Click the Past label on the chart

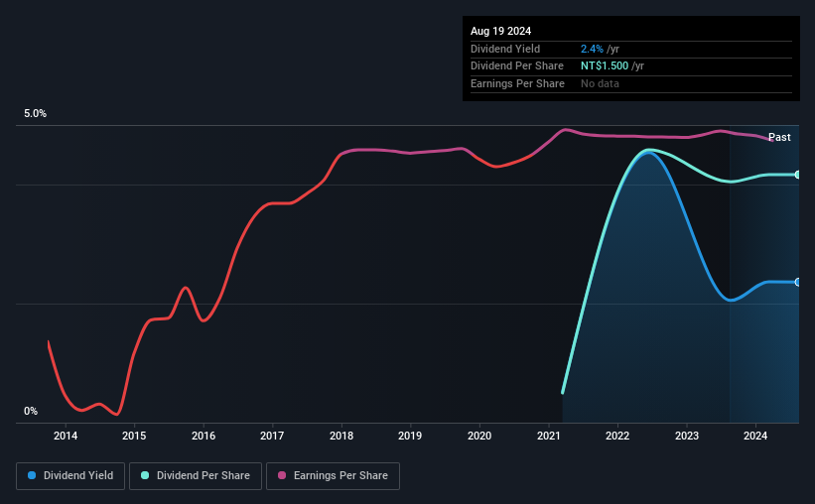coord(779,137)
